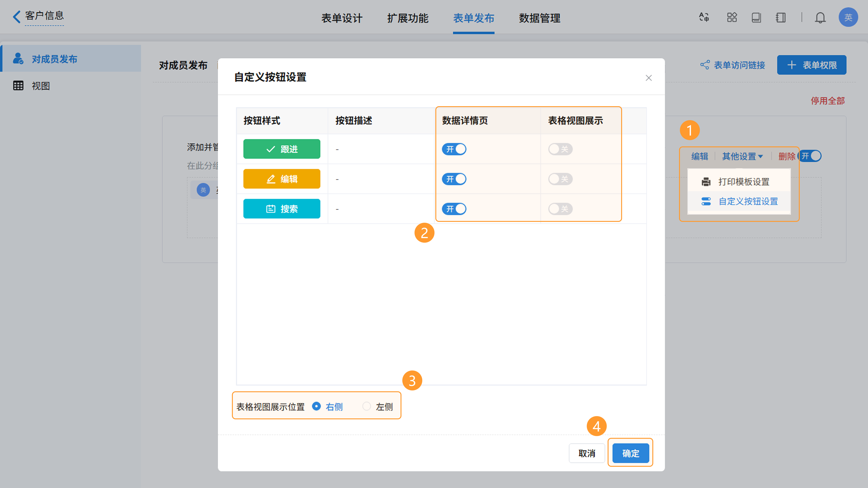Enable table view display for 搜索 button
868x488 pixels.
[x=560, y=209]
